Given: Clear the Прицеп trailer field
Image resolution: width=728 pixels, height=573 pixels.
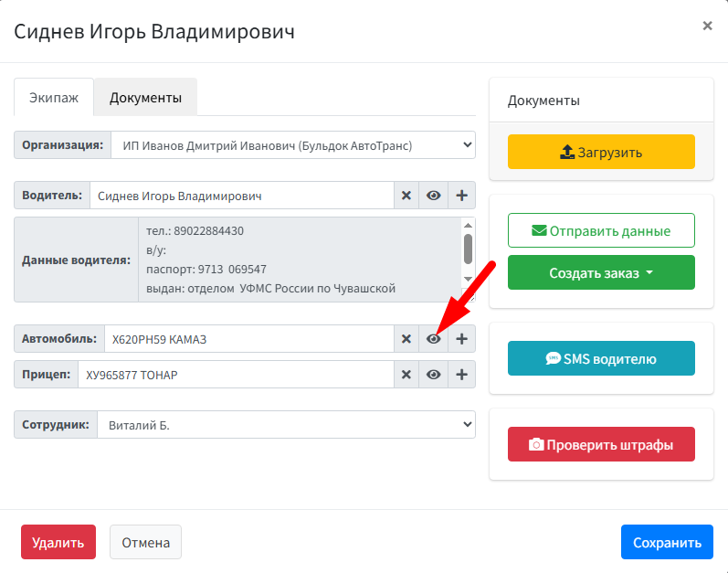Looking at the screenshot, I should [406, 375].
